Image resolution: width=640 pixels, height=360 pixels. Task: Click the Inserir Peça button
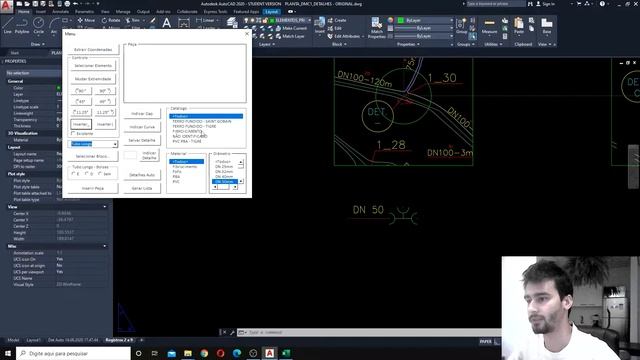[x=93, y=188]
